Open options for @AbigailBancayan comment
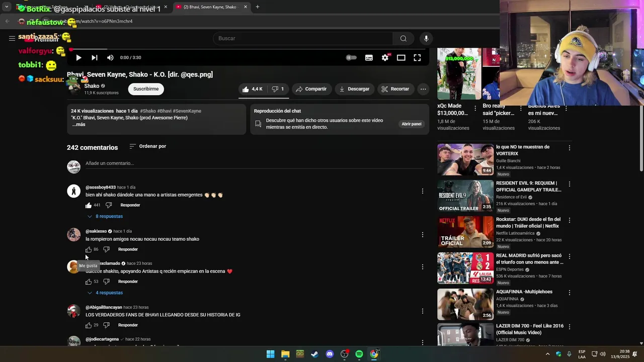This screenshot has height=362, width=644. coord(423,311)
